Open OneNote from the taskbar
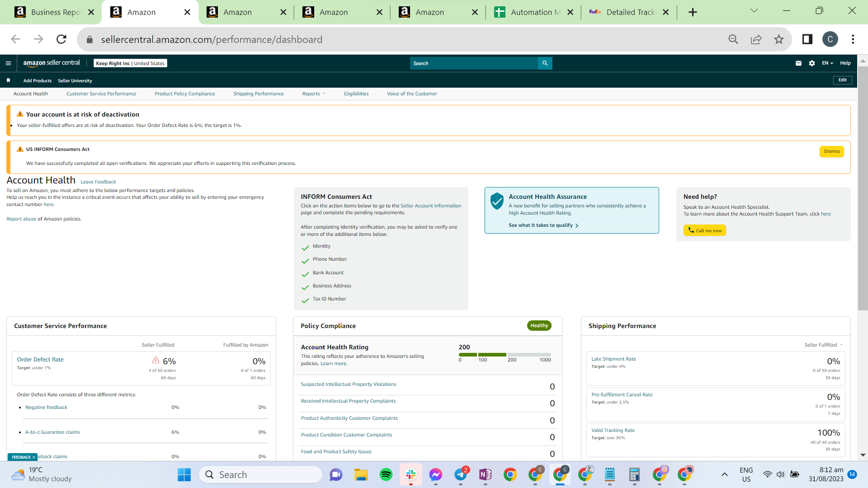This screenshot has height=488, width=868. [x=486, y=474]
